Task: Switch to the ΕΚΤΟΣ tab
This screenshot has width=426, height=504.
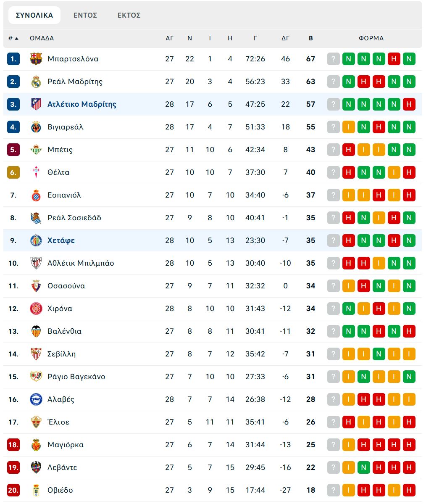Action: click(129, 15)
